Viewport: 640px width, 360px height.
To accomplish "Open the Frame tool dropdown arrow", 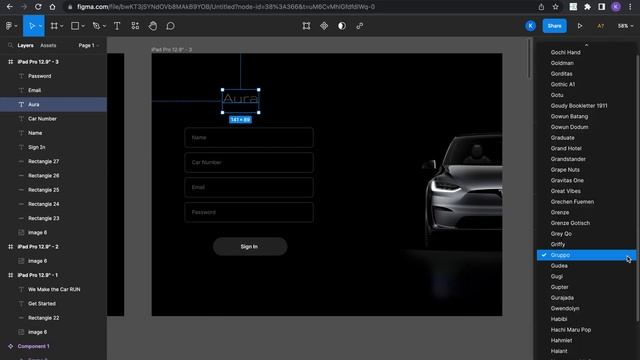I will pos(62,26).
